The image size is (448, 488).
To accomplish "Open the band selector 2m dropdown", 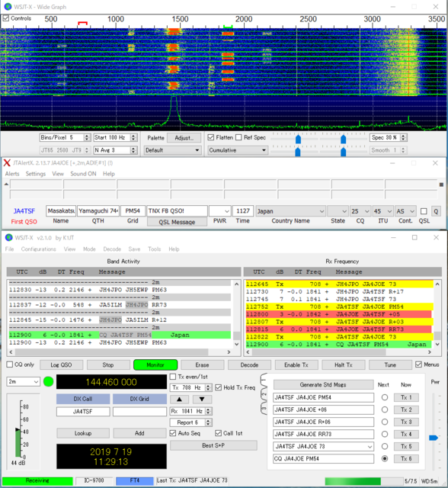I will point(24,381).
